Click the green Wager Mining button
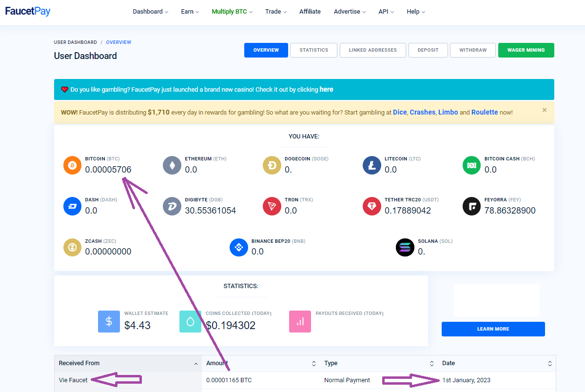The width and height of the screenshot is (585, 392). 526,50
